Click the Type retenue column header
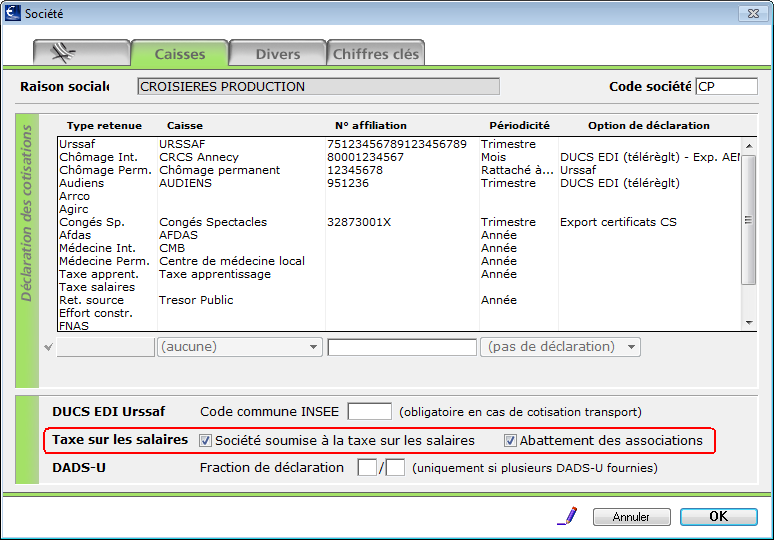 tap(104, 125)
